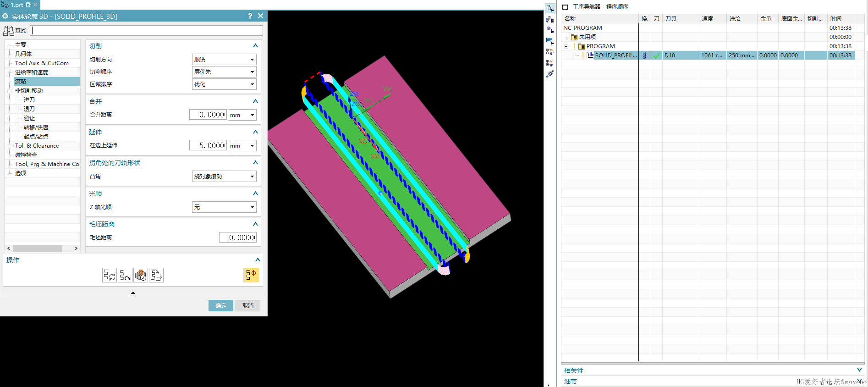Click the Generate tool path icon

109,275
